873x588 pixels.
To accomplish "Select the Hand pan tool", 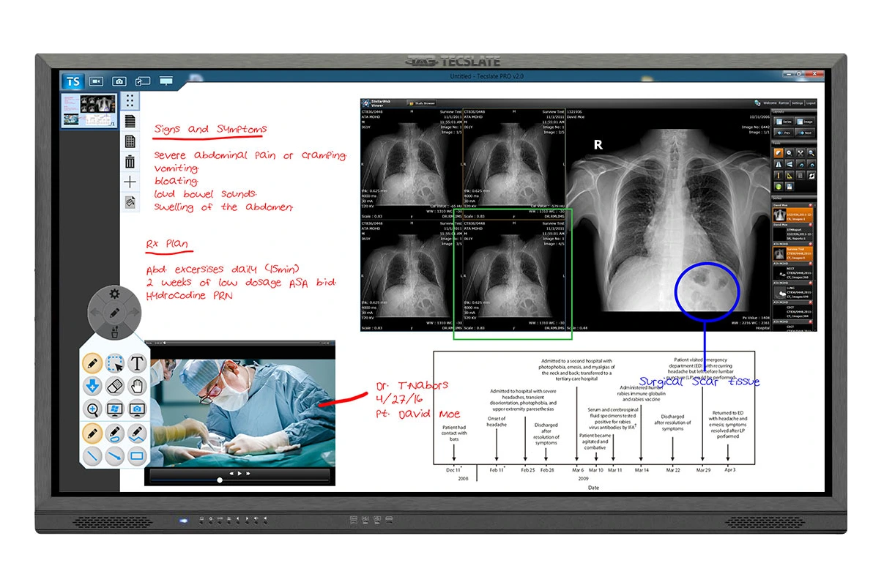I will point(137,385).
